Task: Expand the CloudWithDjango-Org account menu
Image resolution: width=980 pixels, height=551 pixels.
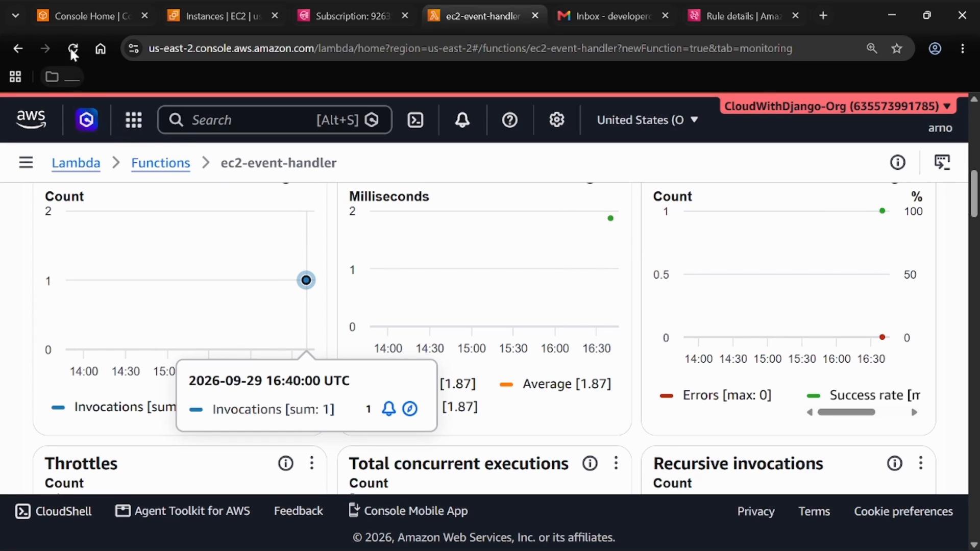Action: [837, 106]
